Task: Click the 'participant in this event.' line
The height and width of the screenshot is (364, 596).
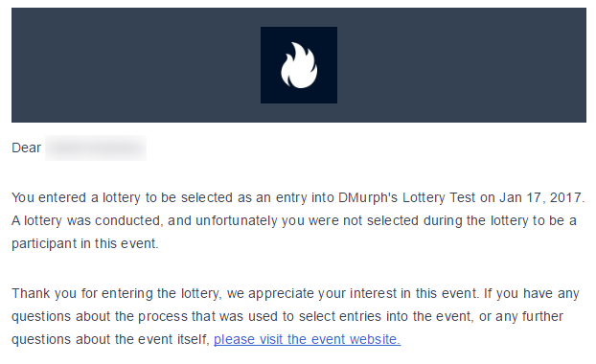Action: coord(85,243)
